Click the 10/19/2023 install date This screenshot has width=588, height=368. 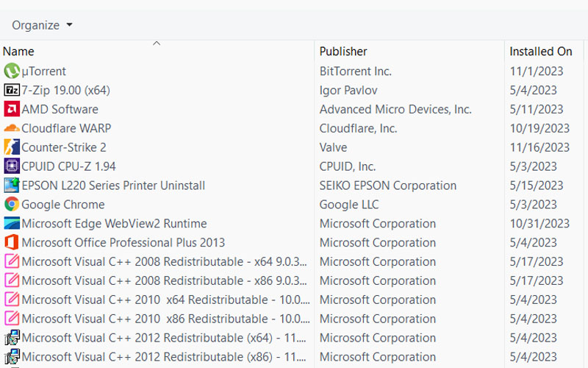pyautogui.click(x=539, y=128)
